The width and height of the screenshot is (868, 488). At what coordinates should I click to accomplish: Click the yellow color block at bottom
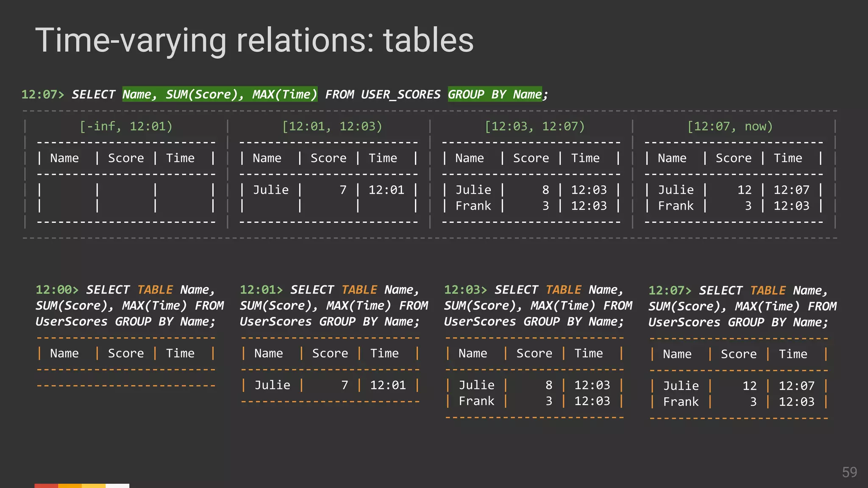point(94,485)
